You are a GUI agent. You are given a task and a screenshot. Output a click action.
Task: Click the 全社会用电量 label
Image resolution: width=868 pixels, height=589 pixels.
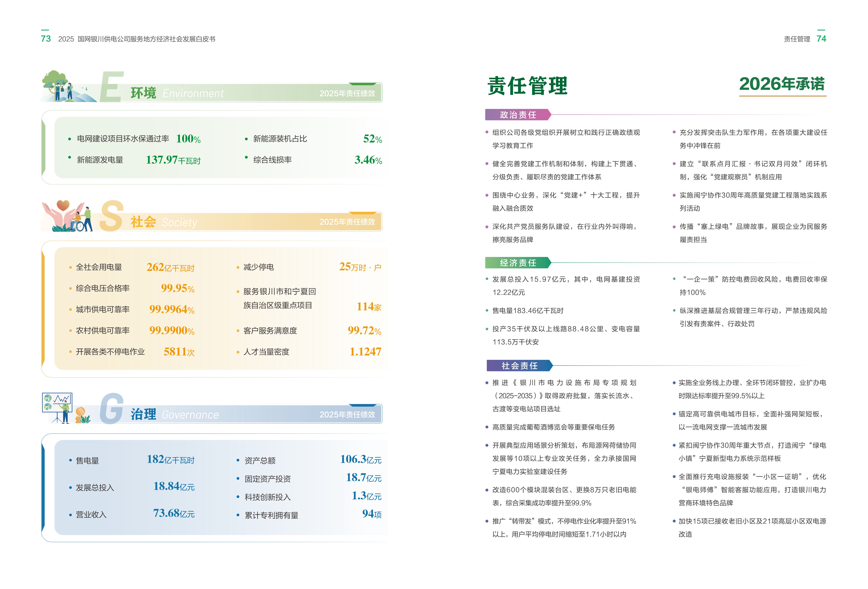99,267
